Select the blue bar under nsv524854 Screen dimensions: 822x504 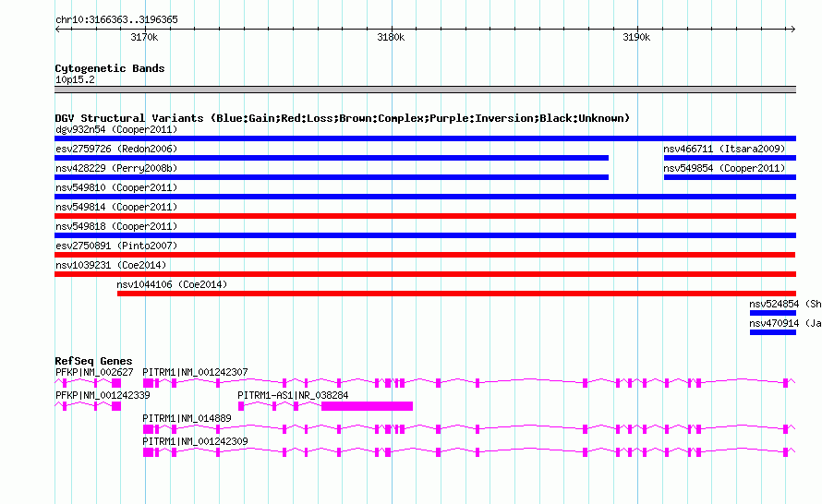tap(773, 313)
